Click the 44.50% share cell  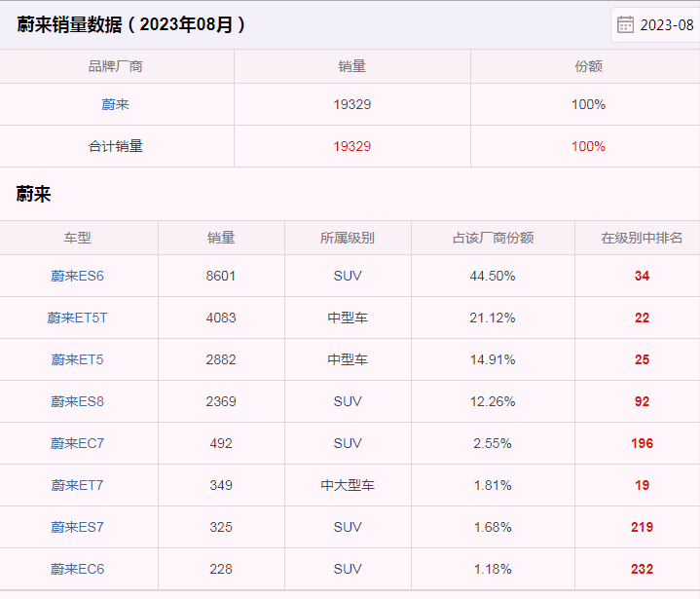(493, 276)
